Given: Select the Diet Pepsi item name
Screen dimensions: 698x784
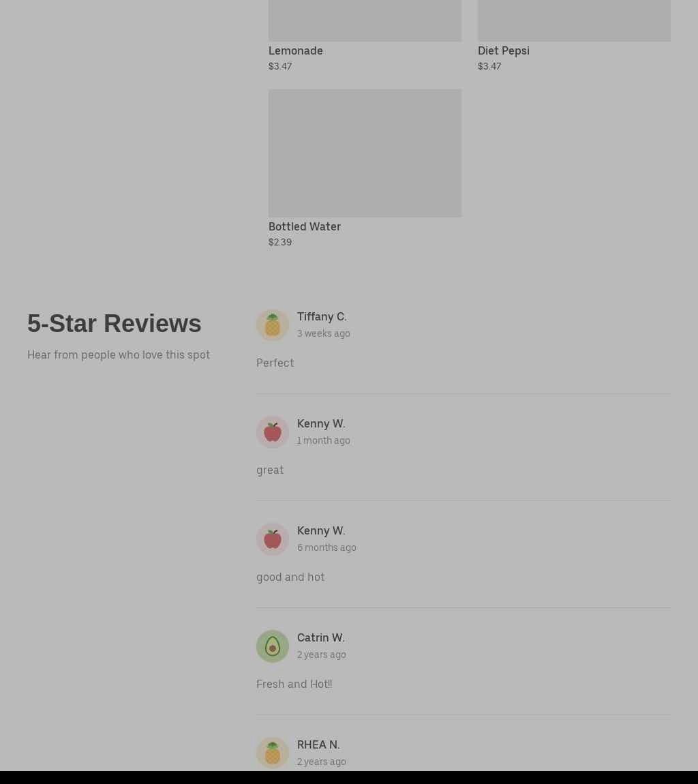Looking at the screenshot, I should point(504,50).
